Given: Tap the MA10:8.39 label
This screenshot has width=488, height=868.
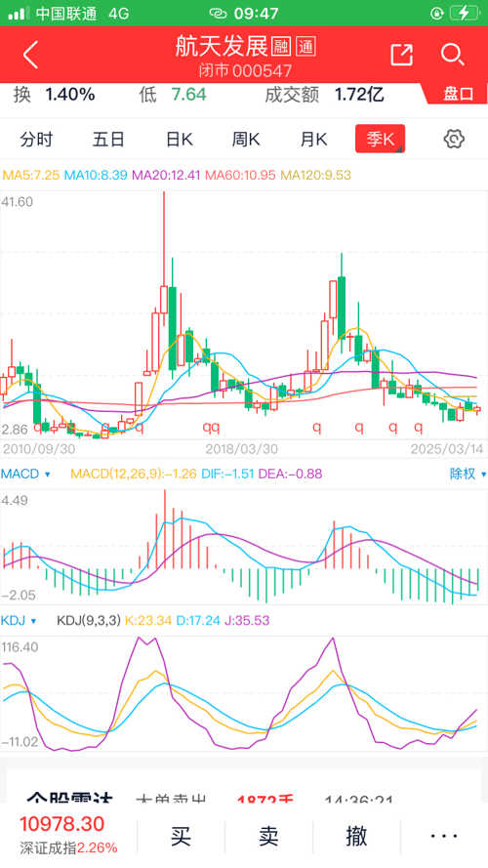Looking at the screenshot, I should pos(96,176).
